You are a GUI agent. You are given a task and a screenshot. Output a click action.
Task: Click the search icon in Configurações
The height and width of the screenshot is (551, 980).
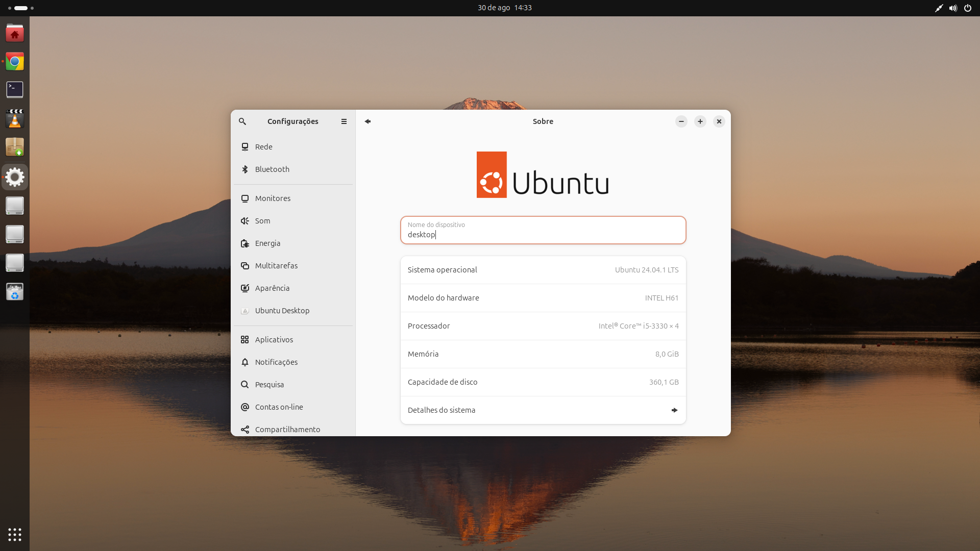242,121
